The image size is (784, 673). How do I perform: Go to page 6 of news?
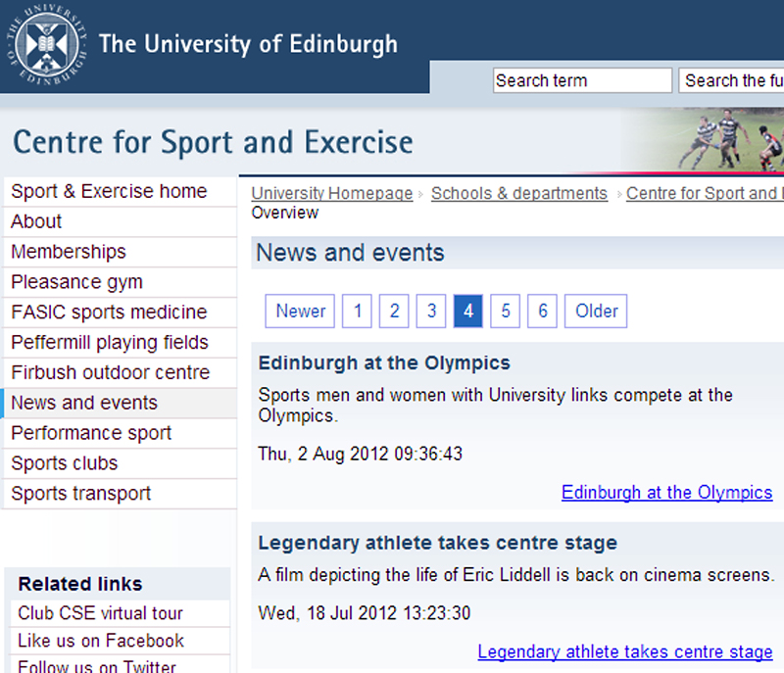pos(543,311)
